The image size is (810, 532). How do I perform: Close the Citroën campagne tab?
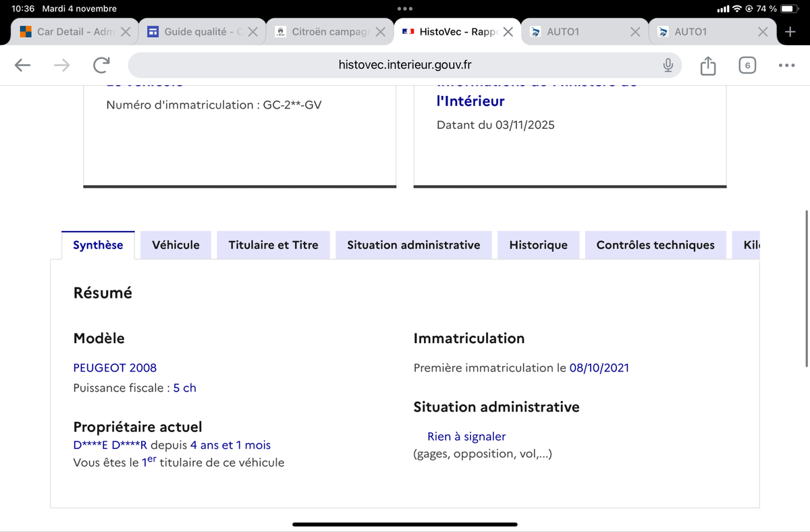pos(381,32)
